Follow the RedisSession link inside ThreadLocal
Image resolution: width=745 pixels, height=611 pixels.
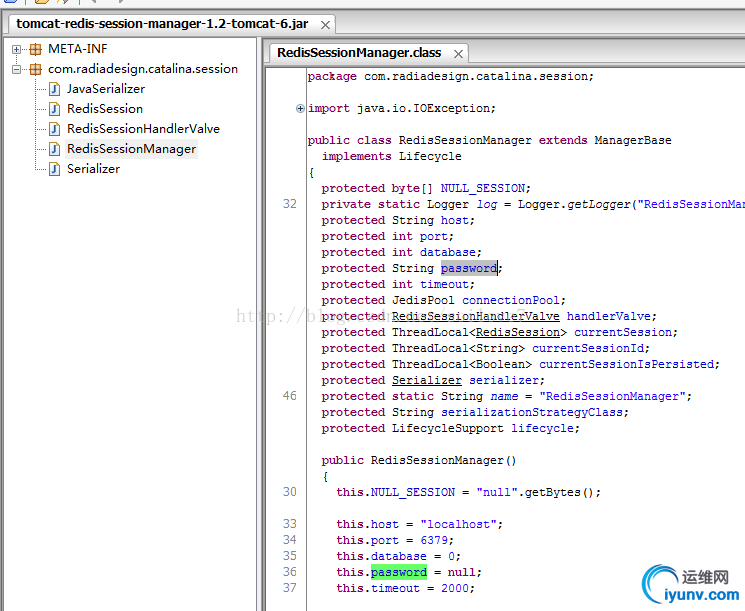coord(518,333)
